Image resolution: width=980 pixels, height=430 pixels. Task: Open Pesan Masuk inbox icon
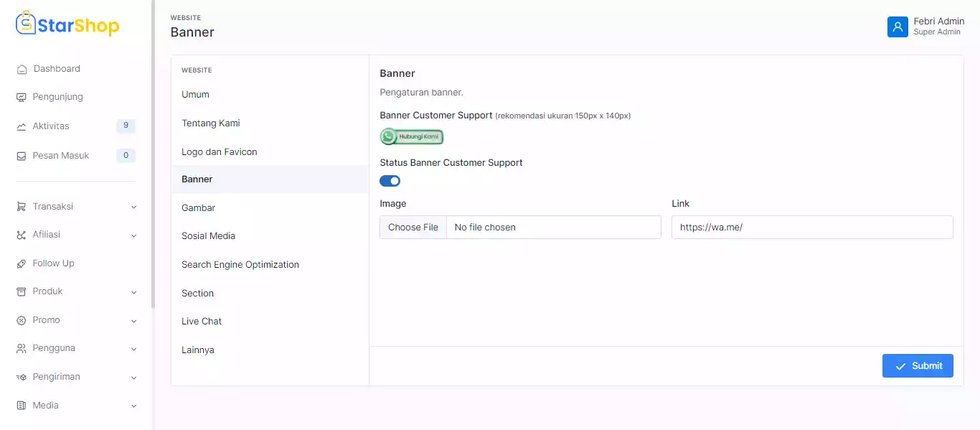(22, 156)
